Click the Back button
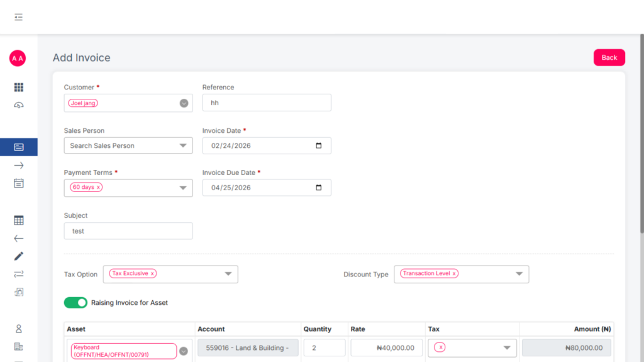Image resolution: width=644 pixels, height=362 pixels. 609,57
